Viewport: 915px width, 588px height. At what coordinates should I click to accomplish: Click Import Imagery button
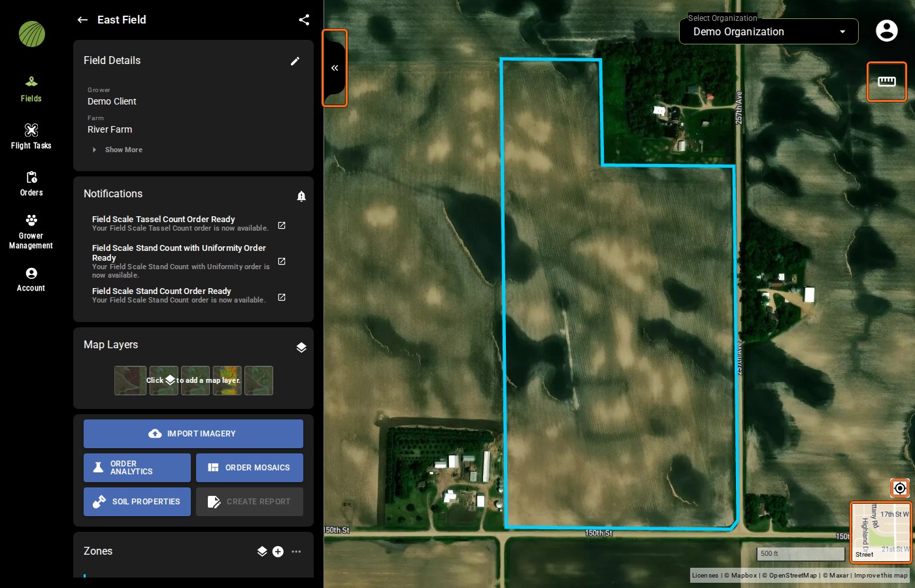[x=193, y=434]
